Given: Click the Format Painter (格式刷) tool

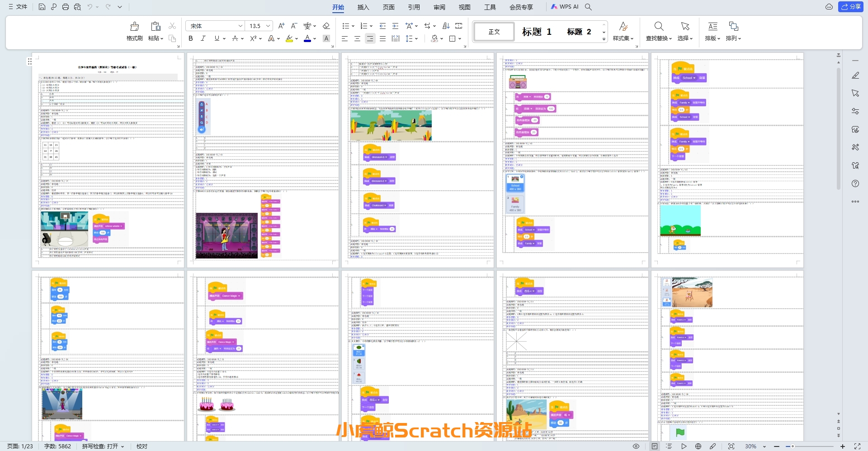Looking at the screenshot, I should coord(134,32).
